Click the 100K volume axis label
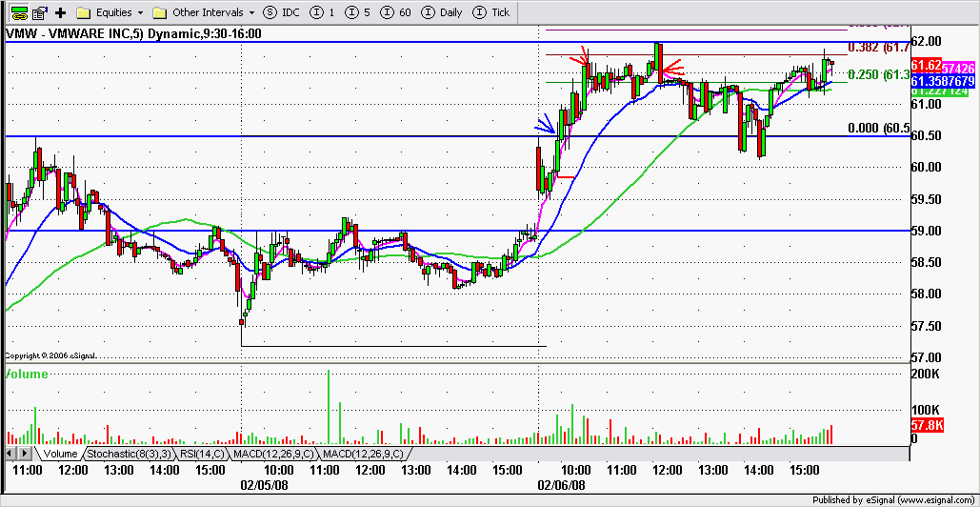Image resolution: width=980 pixels, height=507 pixels. point(926,410)
